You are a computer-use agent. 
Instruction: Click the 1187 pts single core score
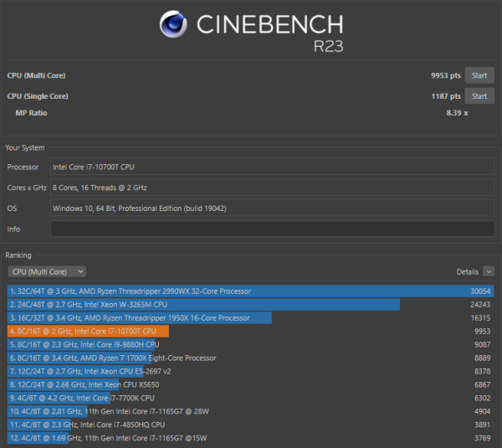click(446, 96)
